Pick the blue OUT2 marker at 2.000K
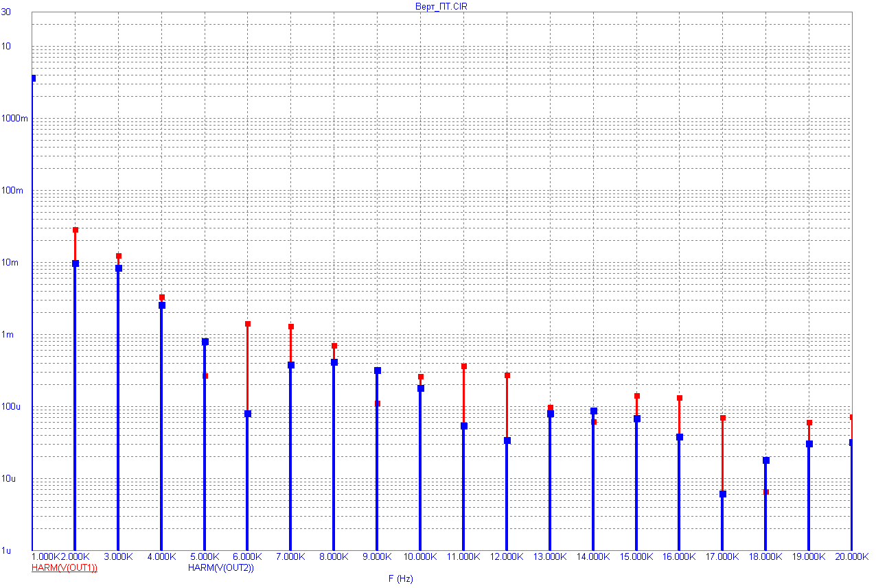The width and height of the screenshot is (876, 588). pos(76,263)
